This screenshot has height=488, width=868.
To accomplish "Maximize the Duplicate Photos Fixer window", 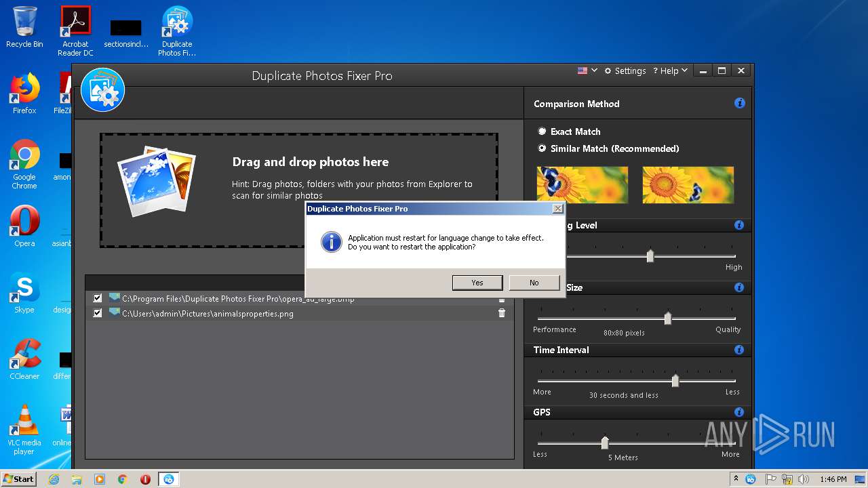I will pos(722,70).
